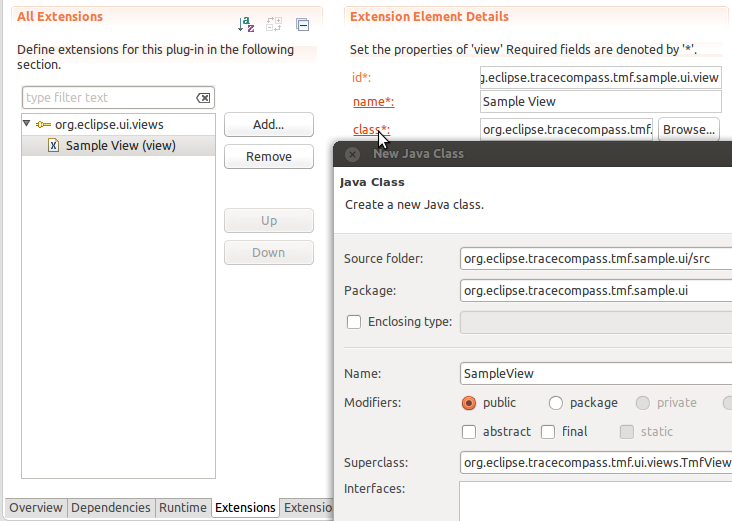Select the package modifier radio button

(556, 403)
